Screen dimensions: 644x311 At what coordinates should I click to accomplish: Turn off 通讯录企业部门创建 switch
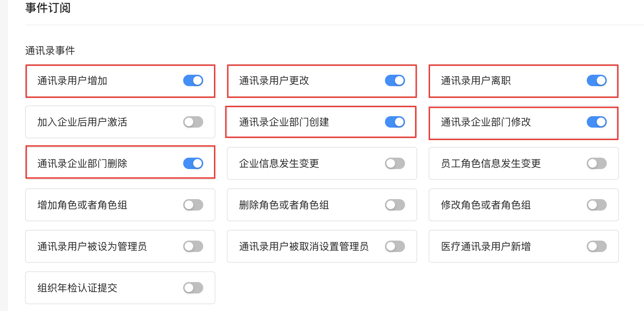pos(395,122)
